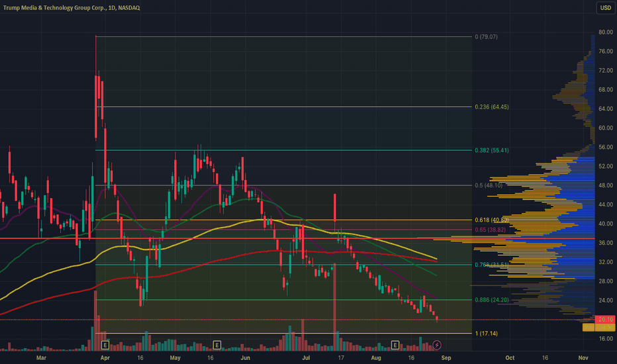
Task: Open the earnings marker in mid-May
Action: pyautogui.click(x=217, y=345)
